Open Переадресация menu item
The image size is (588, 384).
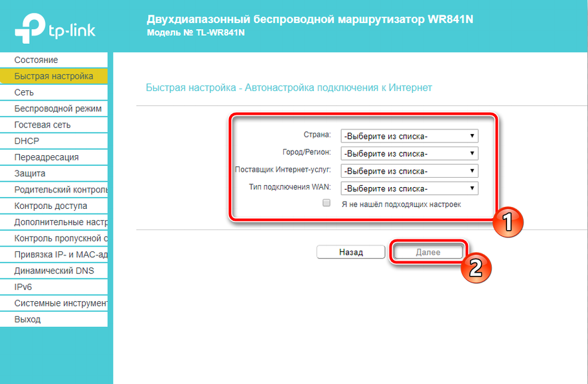pos(46,157)
